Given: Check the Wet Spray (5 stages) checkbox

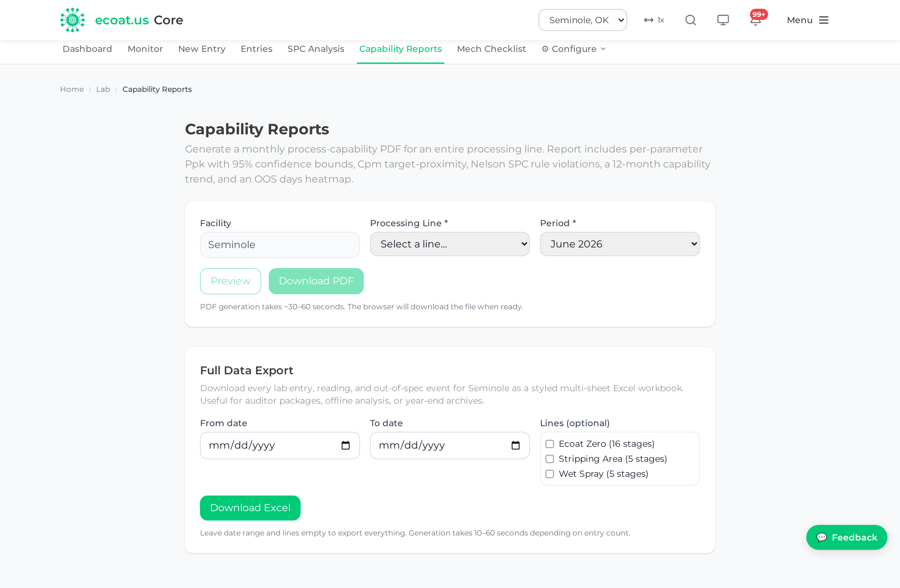Looking at the screenshot, I should coord(549,474).
